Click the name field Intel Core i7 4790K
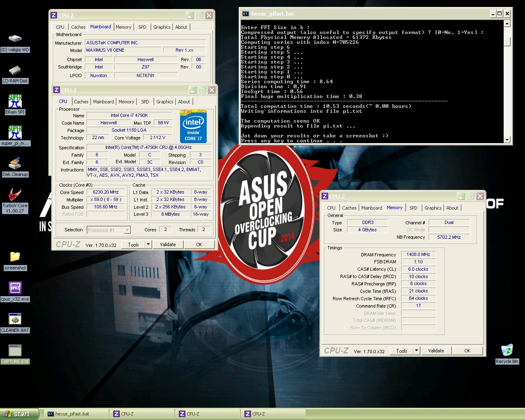The height and width of the screenshot is (420, 525). (x=129, y=115)
